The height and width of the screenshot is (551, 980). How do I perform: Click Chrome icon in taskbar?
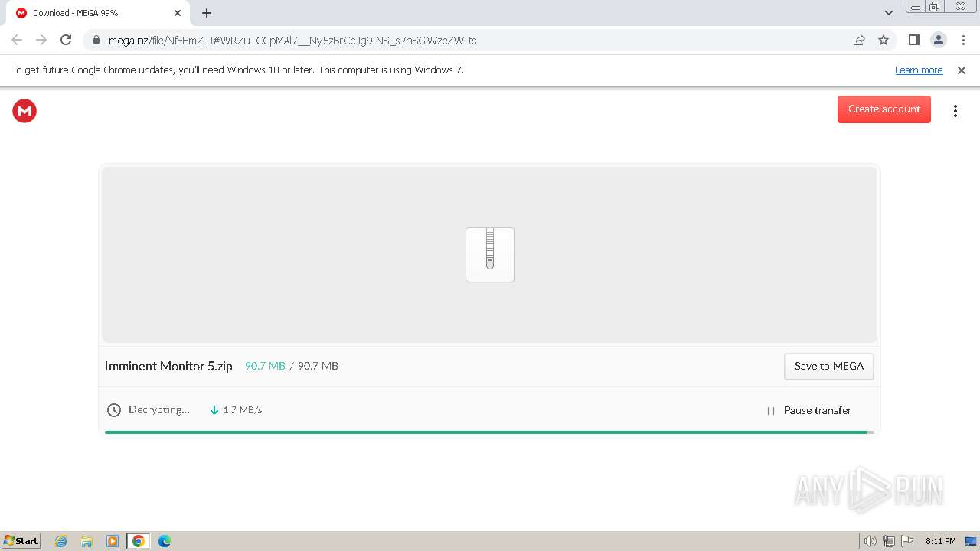click(x=139, y=541)
